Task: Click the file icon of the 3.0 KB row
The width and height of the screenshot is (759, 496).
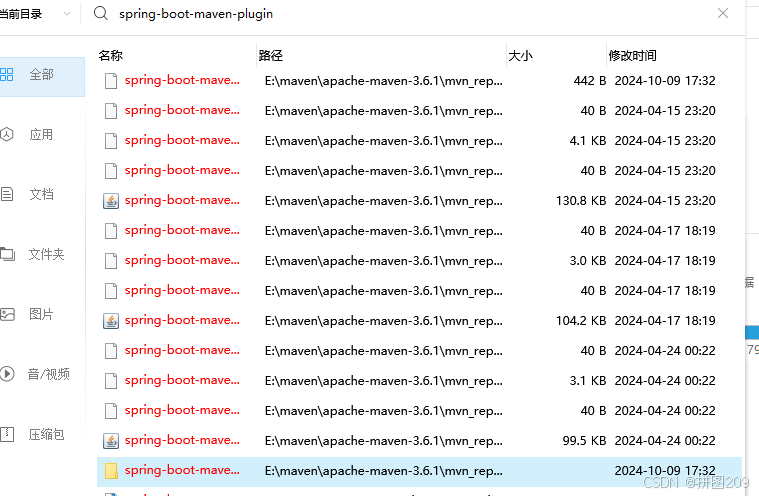Action: 111,261
